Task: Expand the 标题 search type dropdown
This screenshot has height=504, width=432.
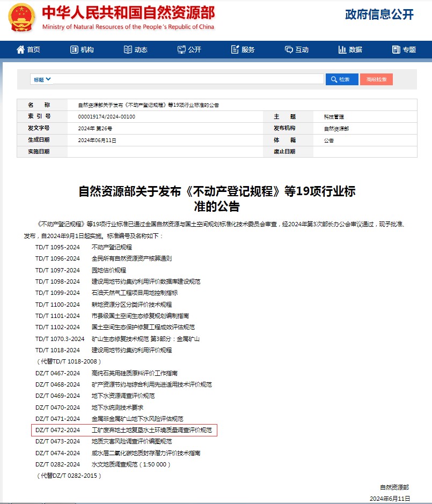Action: [42, 79]
